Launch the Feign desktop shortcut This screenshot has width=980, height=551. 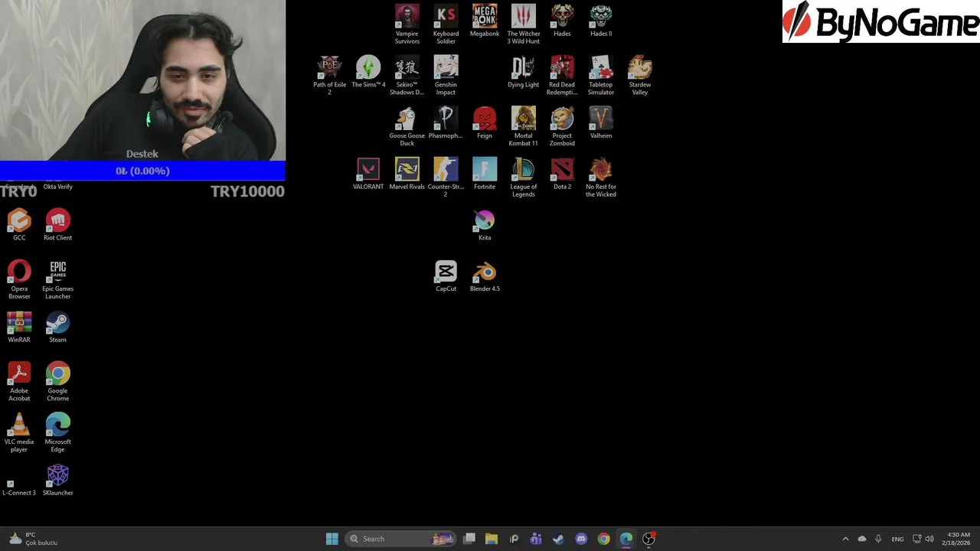(x=485, y=123)
